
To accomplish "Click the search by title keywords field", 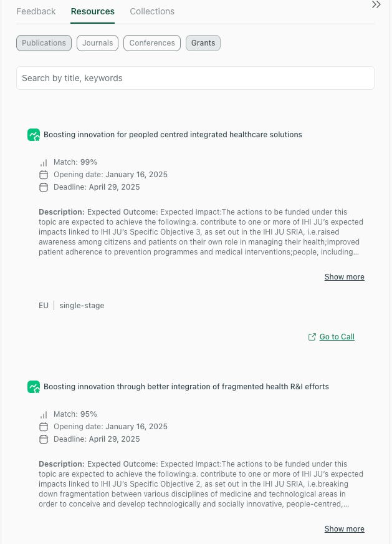I will click(195, 77).
